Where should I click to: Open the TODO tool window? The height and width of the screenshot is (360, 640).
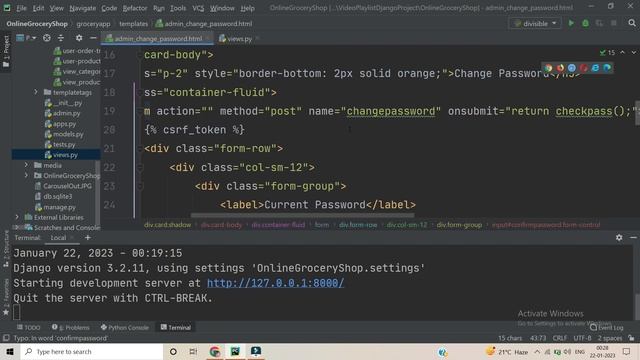pyautogui.click(x=29, y=327)
